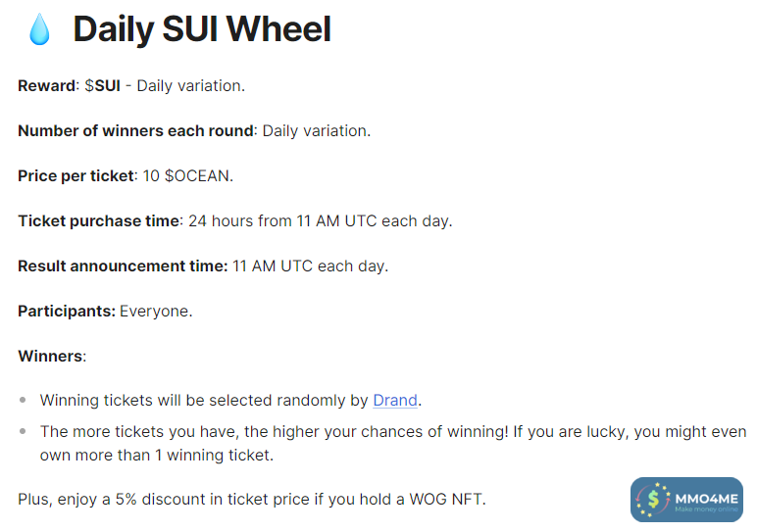Click the dollar sign icon in MMO4ME logo

point(653,500)
